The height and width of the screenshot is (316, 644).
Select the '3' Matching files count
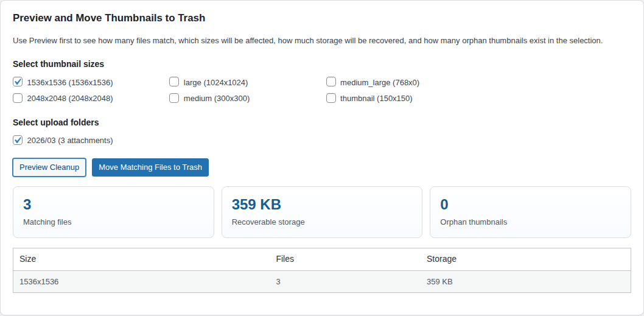point(27,204)
